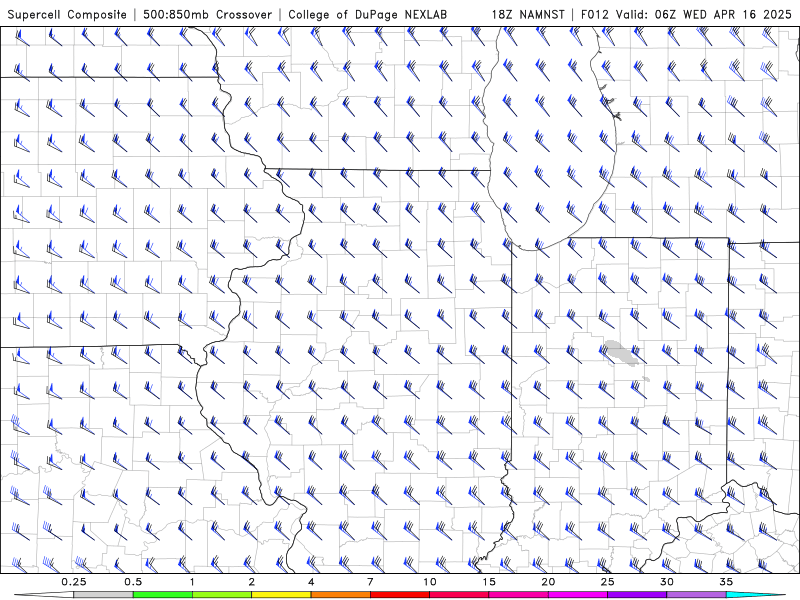This screenshot has height=600, width=800.
Task: Click the color scale label "2"
Action: pyautogui.click(x=252, y=582)
